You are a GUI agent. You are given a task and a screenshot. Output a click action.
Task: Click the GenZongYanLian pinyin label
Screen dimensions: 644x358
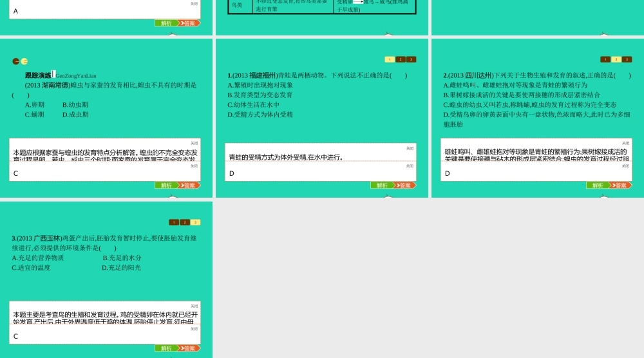(x=76, y=76)
